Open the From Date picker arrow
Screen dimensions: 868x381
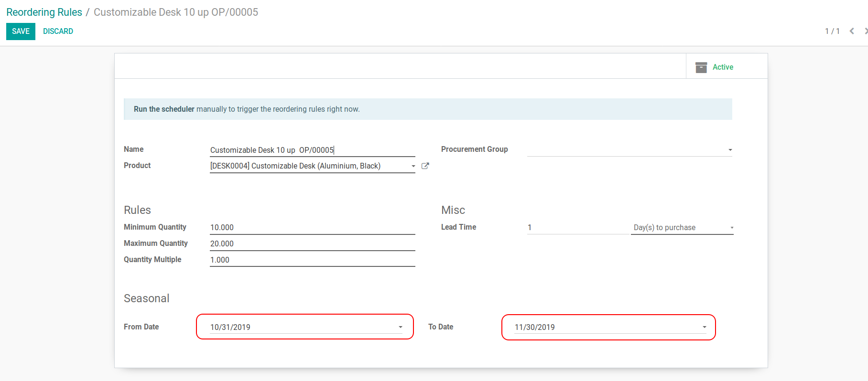401,328
